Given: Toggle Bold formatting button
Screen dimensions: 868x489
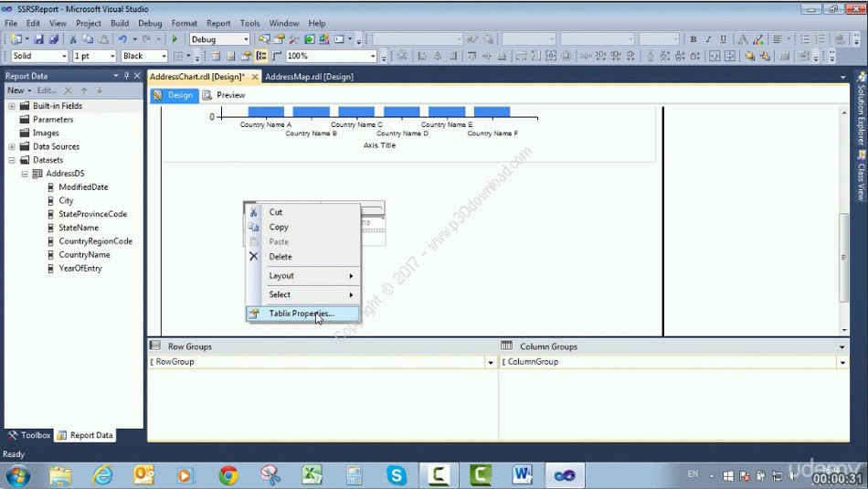Looking at the screenshot, I should tap(693, 39).
